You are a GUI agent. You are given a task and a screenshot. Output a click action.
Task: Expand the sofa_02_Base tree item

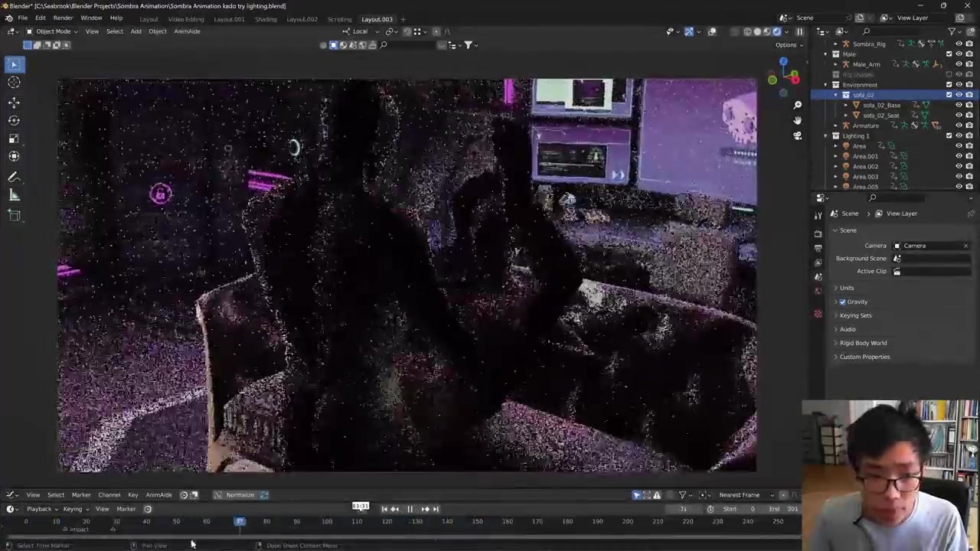pyautogui.click(x=846, y=105)
